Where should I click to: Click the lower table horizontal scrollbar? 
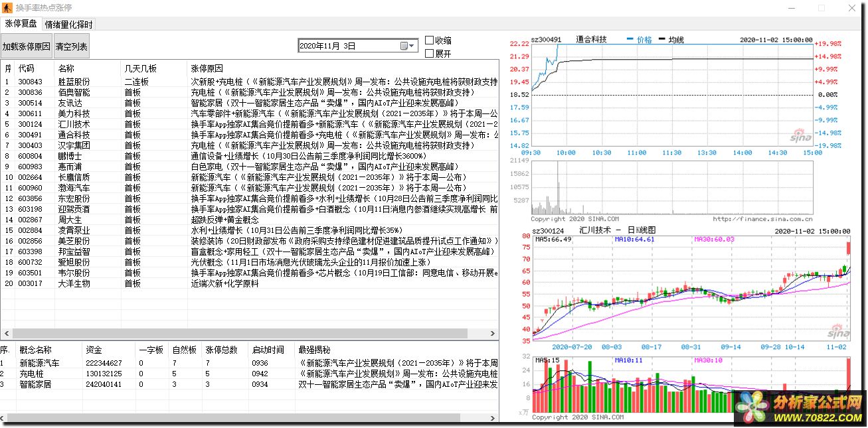point(249,418)
